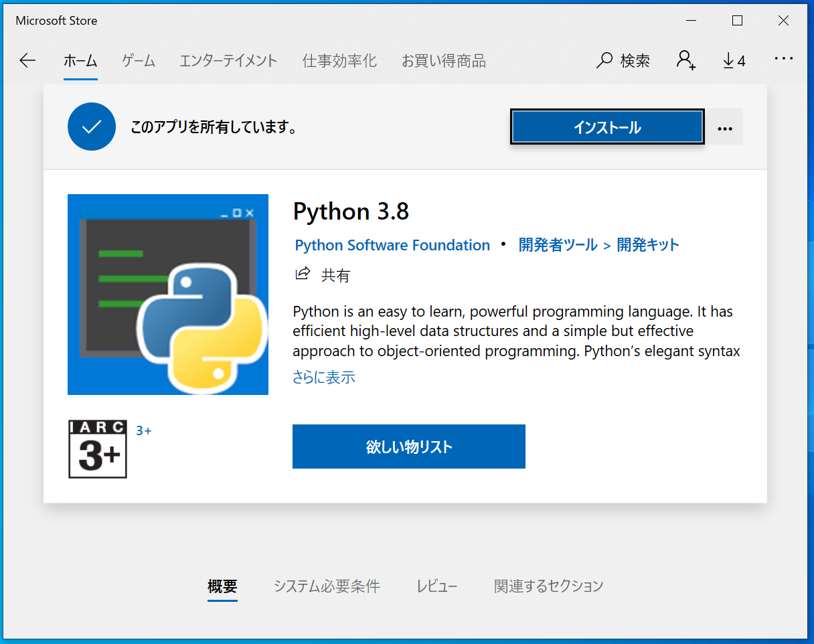
Task: Open the top-right See more ellipsis
Action: 783,59
